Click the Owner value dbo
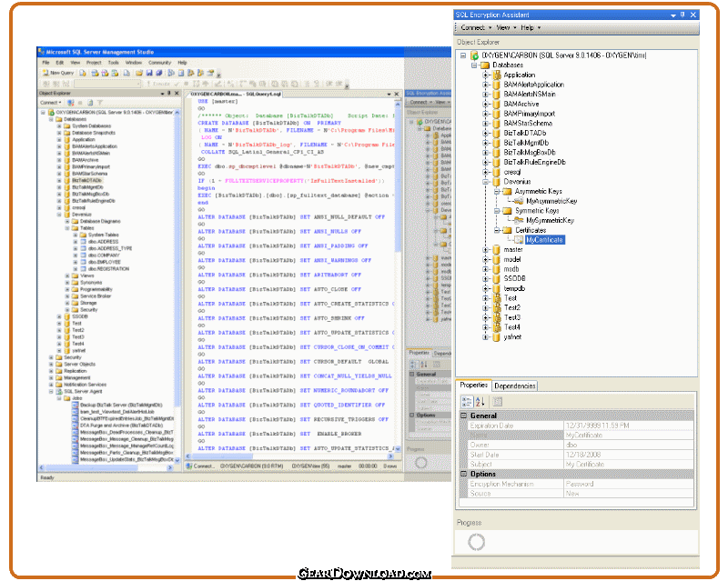Screen dimensions: 728x581 [x=629, y=445]
